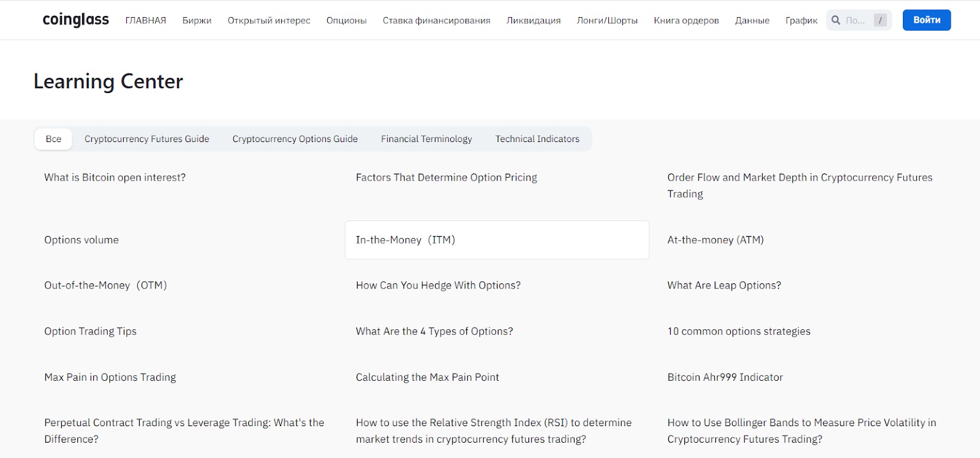The height and width of the screenshot is (458, 980).
Task: Open 'How Can You Hedge With Options?'
Action: point(438,285)
